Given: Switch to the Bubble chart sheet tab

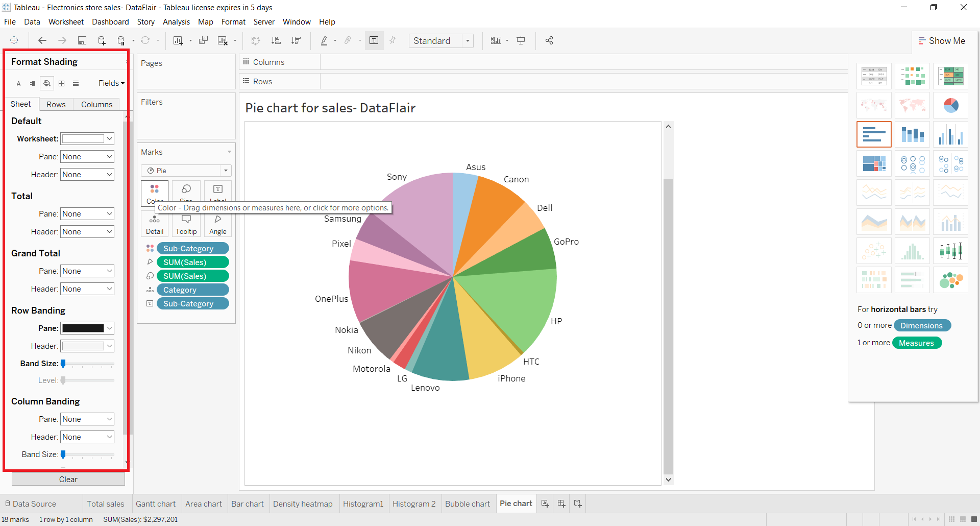Looking at the screenshot, I should (468, 504).
